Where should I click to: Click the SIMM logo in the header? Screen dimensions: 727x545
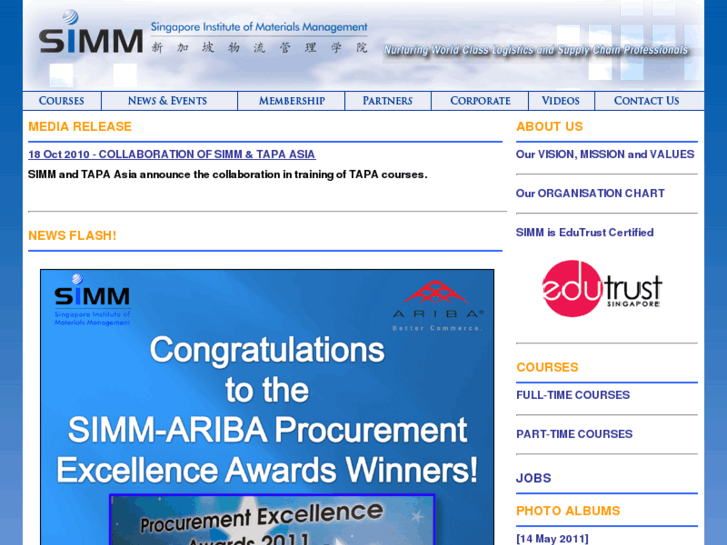pos(91,32)
